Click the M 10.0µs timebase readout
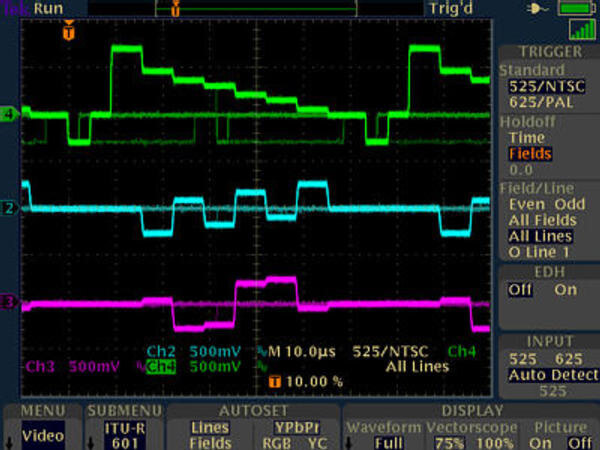The height and width of the screenshot is (450, 600). 302,351
